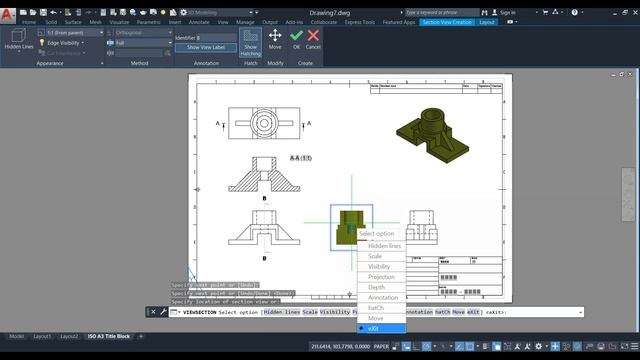The width and height of the screenshot is (640, 360).
Task: Switch to the Model tab at bottom
Action: pos(16,336)
